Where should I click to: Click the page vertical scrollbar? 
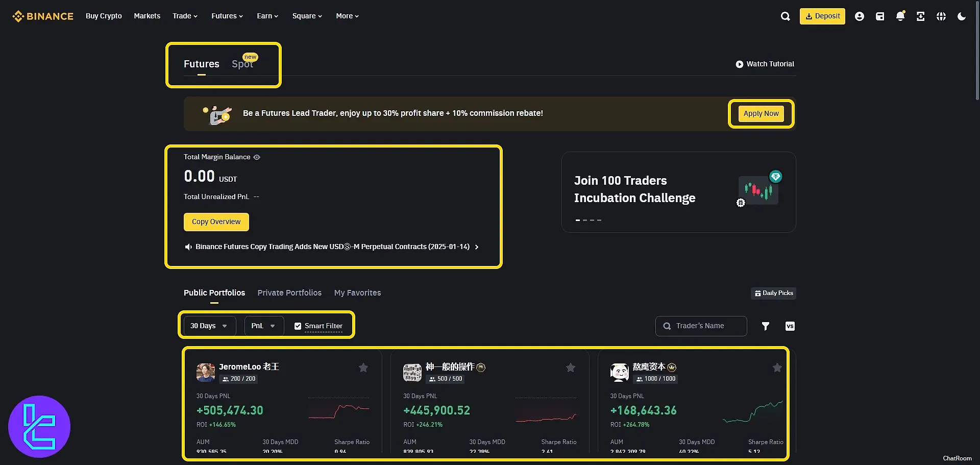[977, 51]
